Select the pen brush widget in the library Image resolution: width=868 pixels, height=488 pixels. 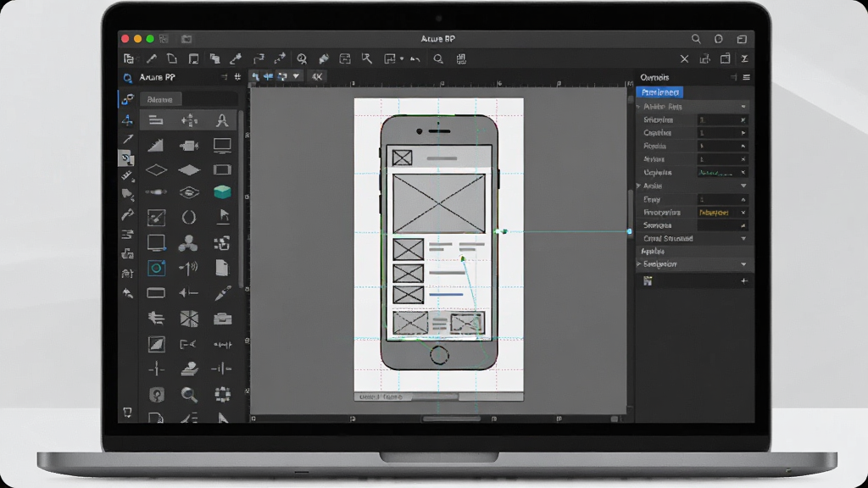point(223,292)
